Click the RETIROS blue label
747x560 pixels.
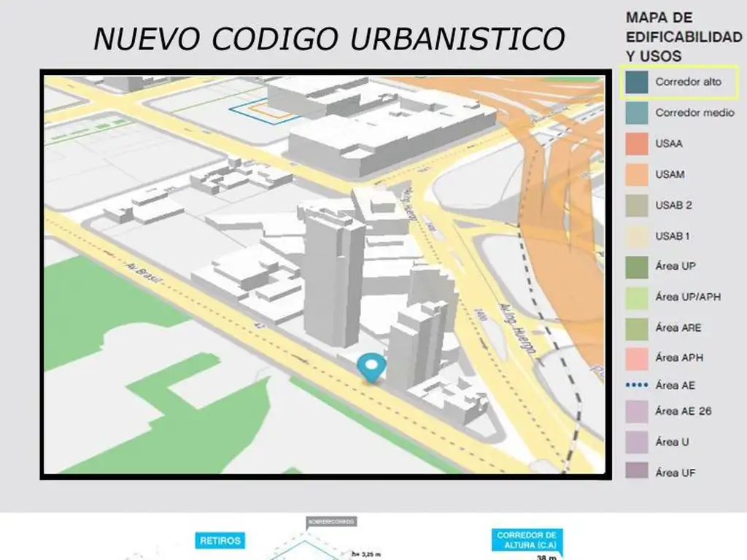click(x=220, y=541)
